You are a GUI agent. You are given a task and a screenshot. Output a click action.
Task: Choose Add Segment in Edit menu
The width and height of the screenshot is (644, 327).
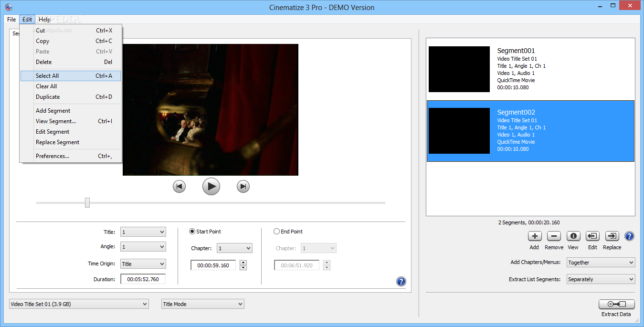71,111
